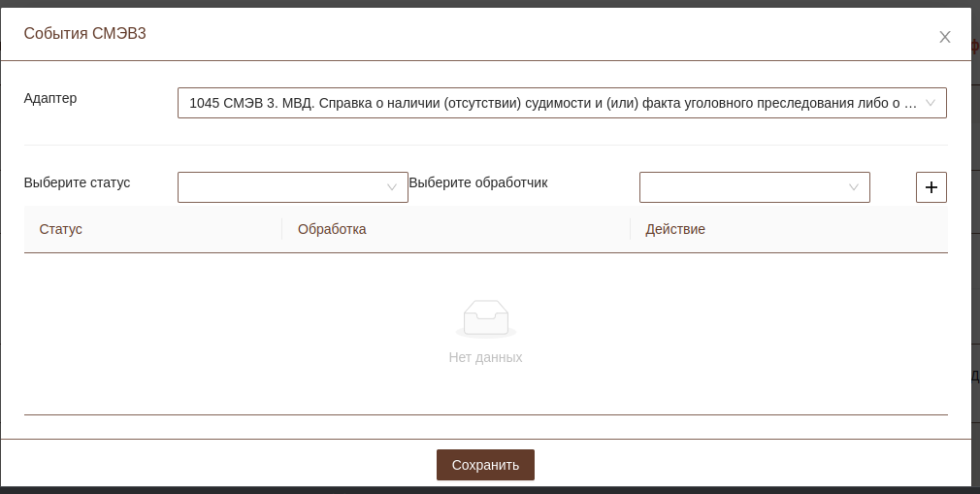Click the Выберите обработчик label

478,182
